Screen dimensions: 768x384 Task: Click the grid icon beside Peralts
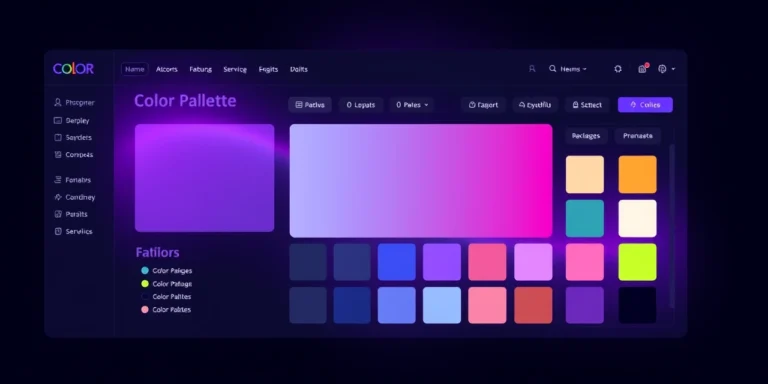coord(58,214)
